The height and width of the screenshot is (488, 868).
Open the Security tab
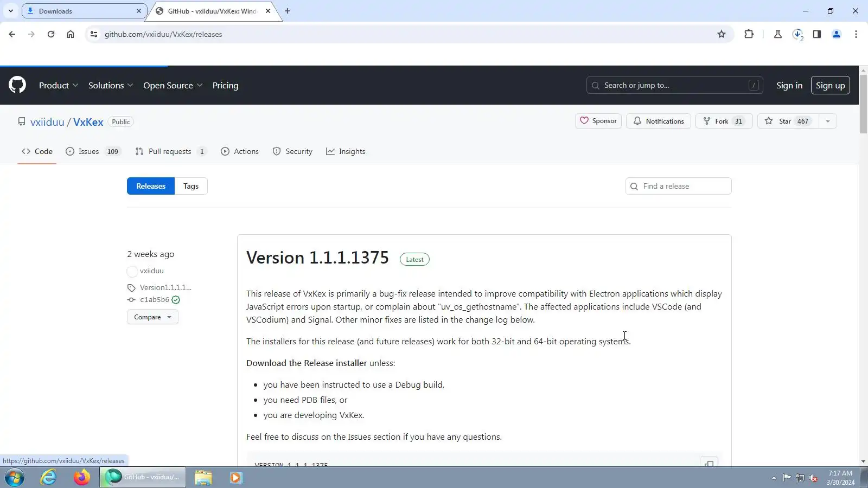(292, 152)
